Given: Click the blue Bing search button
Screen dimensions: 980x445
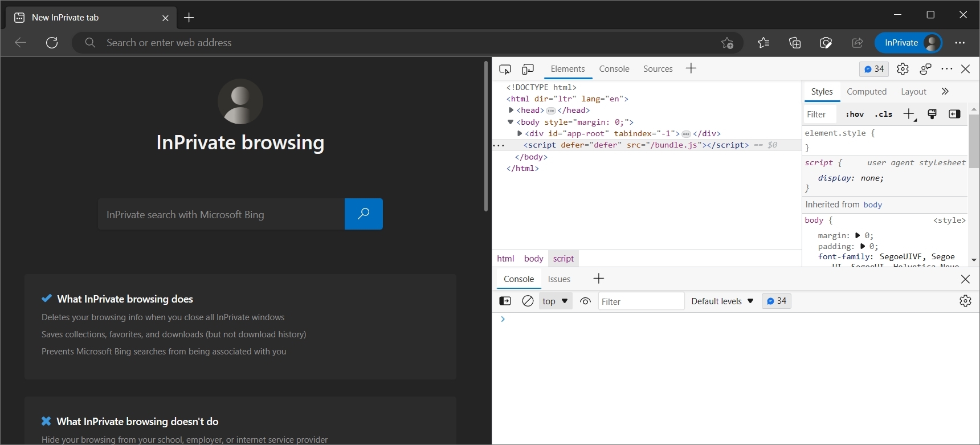Looking at the screenshot, I should 364,214.
